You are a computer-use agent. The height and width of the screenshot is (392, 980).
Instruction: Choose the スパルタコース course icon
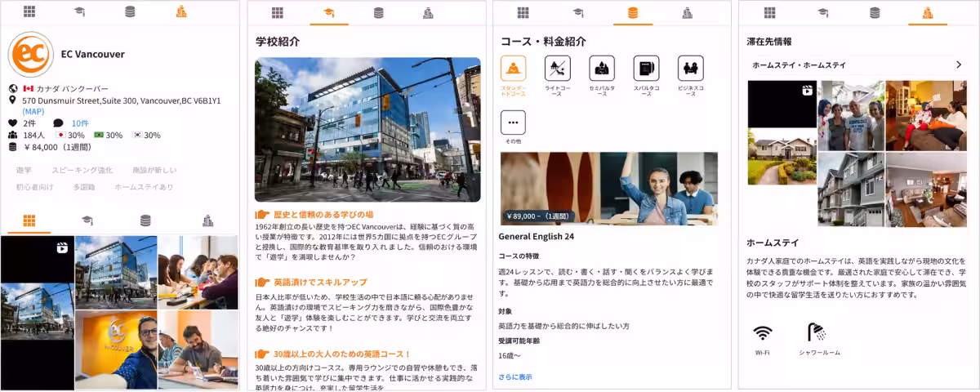pyautogui.click(x=646, y=68)
